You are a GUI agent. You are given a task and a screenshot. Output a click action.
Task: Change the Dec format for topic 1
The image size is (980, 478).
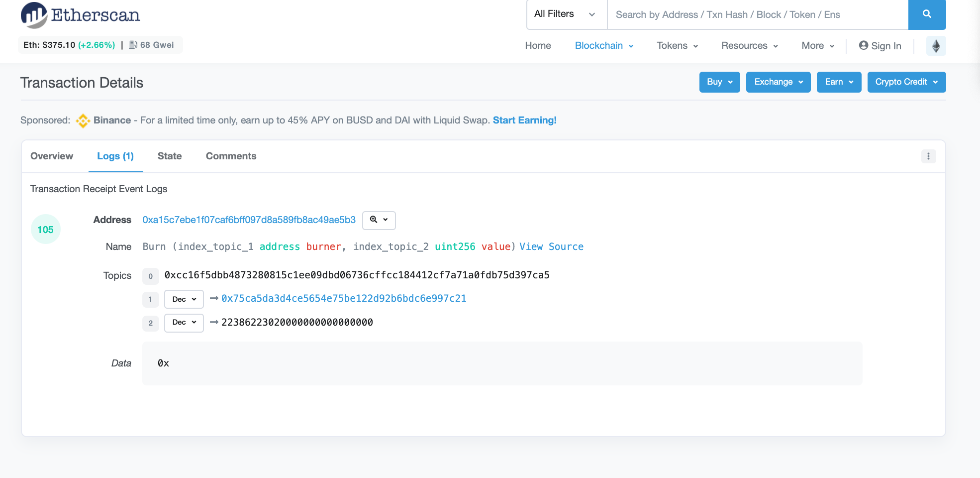point(184,299)
